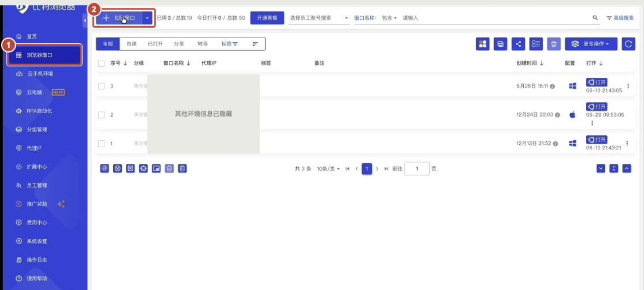This screenshot has width=644, height=290.
Task: Check the checkbox for row 2
Action: tap(102, 115)
